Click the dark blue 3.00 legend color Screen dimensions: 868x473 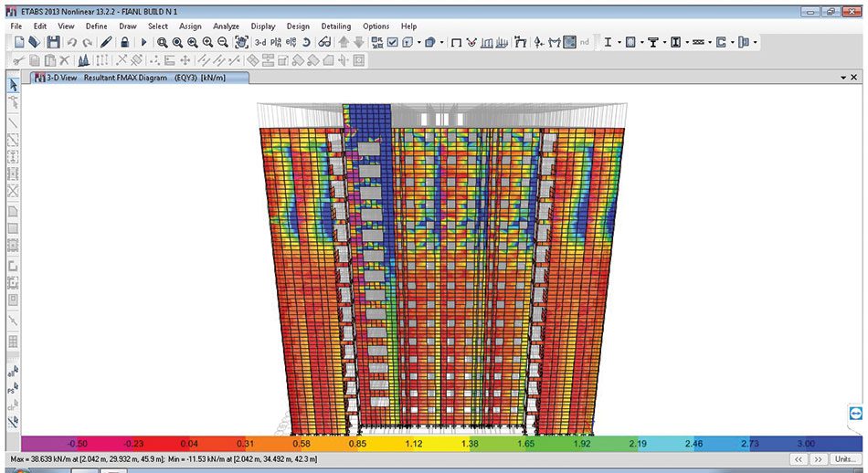tap(806, 444)
